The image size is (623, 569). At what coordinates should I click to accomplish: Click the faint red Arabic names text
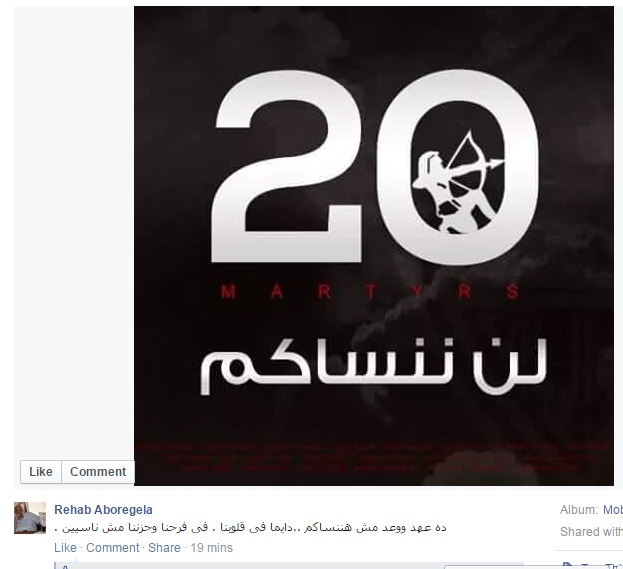[373, 456]
